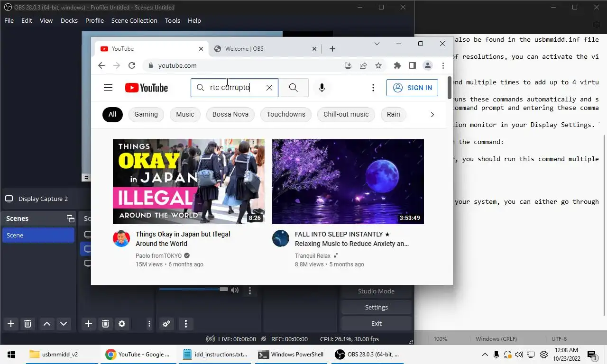Mute the audio track speaker icon in mixer

(x=234, y=290)
